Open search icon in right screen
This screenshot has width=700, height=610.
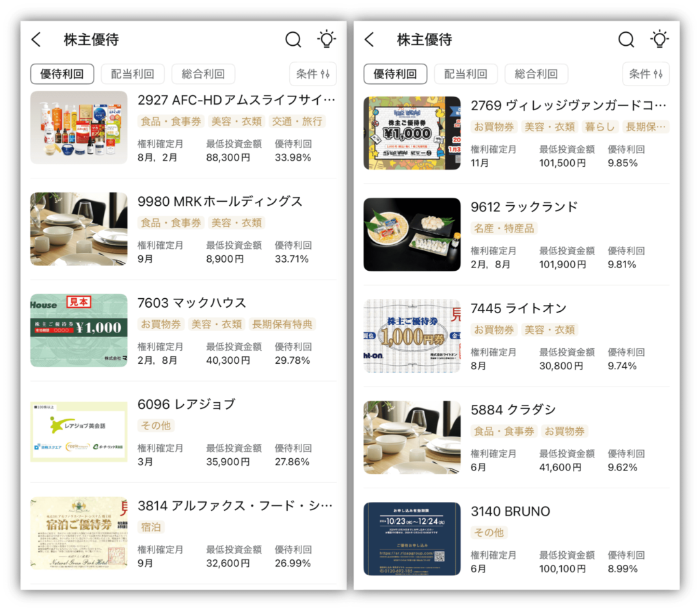[626, 40]
